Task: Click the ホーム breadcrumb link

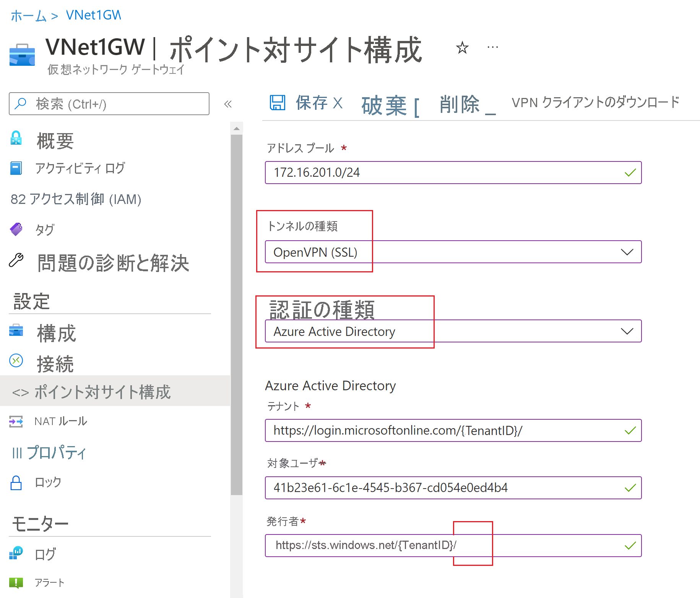Action: tap(29, 16)
